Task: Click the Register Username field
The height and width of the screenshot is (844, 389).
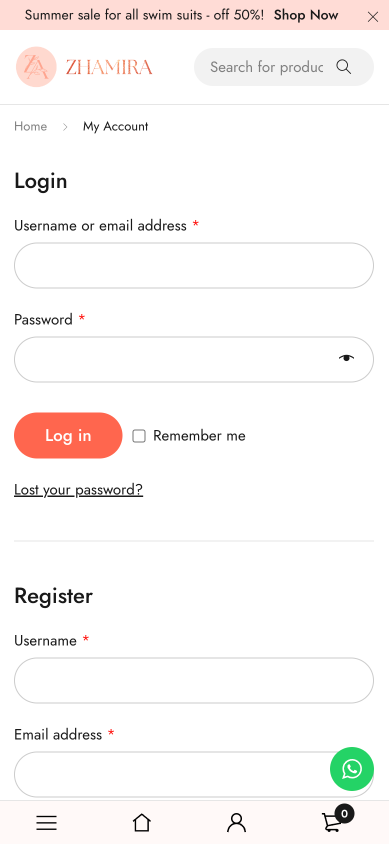Action: pos(194,680)
